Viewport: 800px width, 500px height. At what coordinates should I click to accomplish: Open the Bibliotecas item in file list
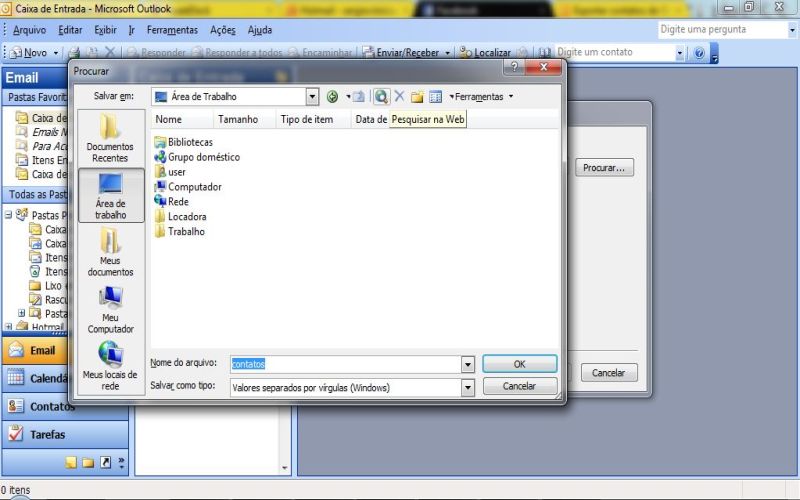pyautogui.click(x=184, y=142)
